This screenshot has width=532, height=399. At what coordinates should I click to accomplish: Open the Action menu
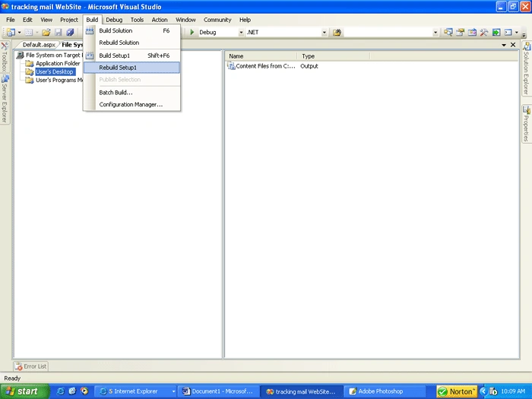pyautogui.click(x=160, y=20)
